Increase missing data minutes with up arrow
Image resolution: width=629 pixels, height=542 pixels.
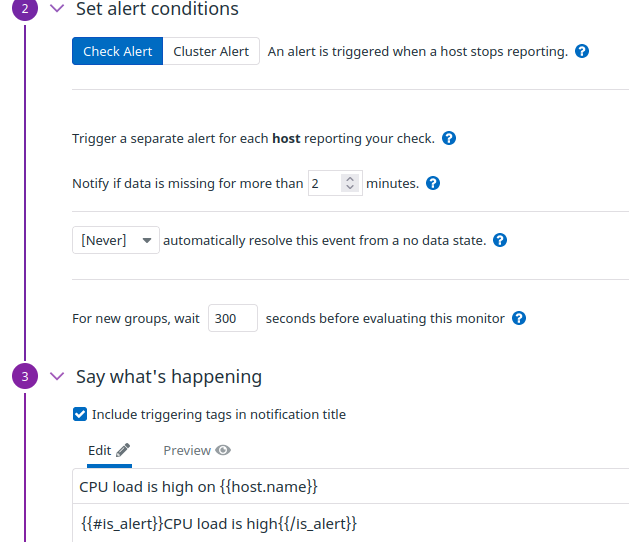tap(350, 179)
